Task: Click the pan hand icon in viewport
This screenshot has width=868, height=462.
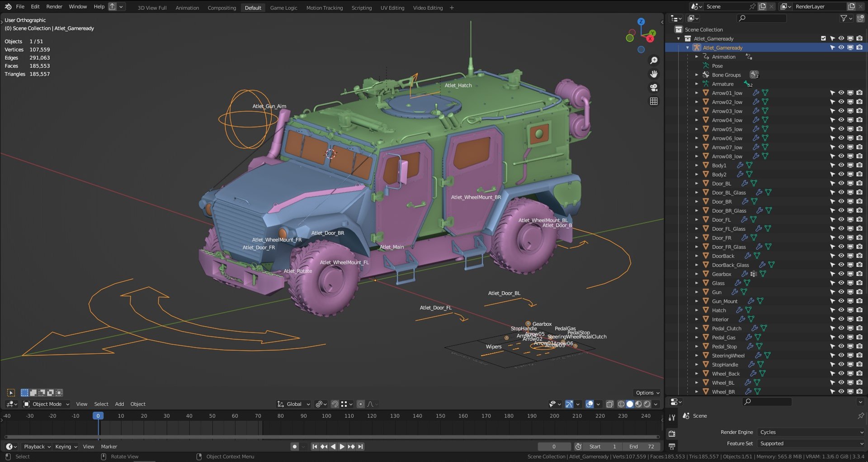Action: tap(654, 74)
